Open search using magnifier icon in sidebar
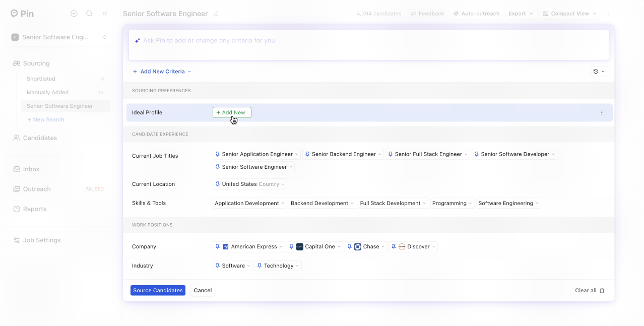This screenshot has height=326, width=644. 89,14
